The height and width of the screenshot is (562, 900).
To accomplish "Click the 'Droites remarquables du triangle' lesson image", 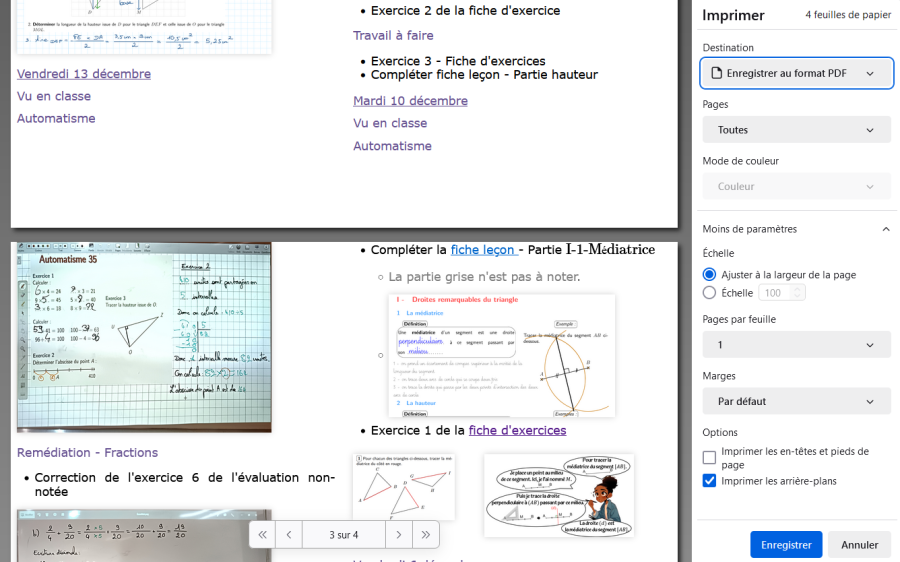I will tap(502, 355).
